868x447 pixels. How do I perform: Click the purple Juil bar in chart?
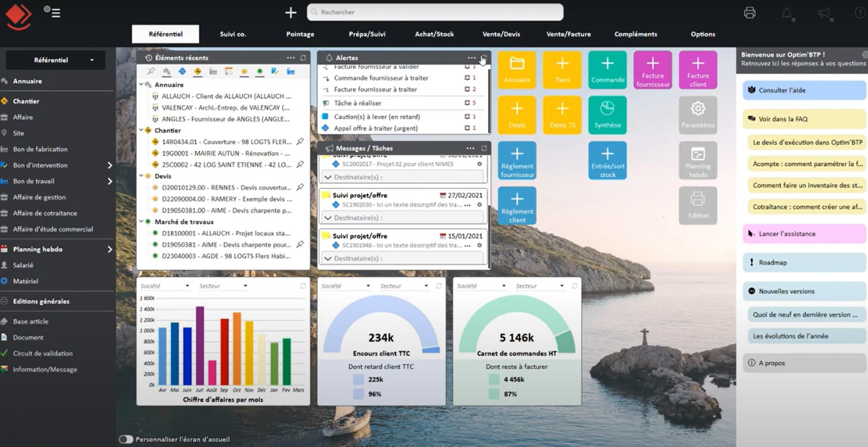click(x=199, y=346)
